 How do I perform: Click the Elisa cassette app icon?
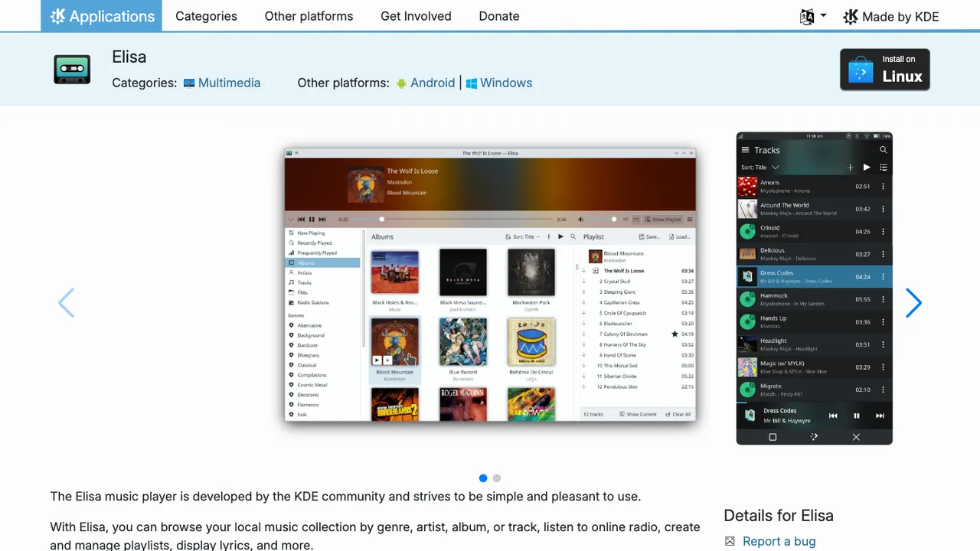[x=72, y=69]
